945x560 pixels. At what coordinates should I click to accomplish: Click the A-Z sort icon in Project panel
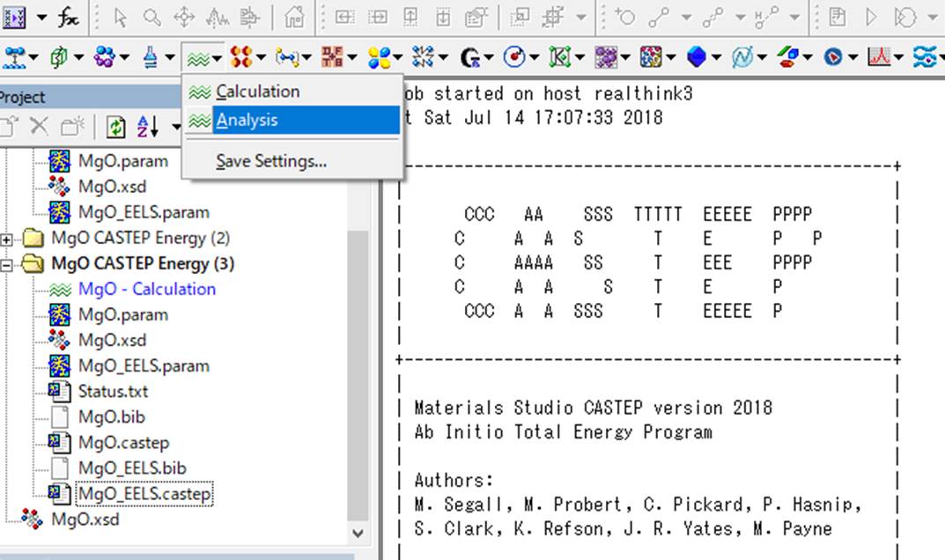tap(148, 127)
